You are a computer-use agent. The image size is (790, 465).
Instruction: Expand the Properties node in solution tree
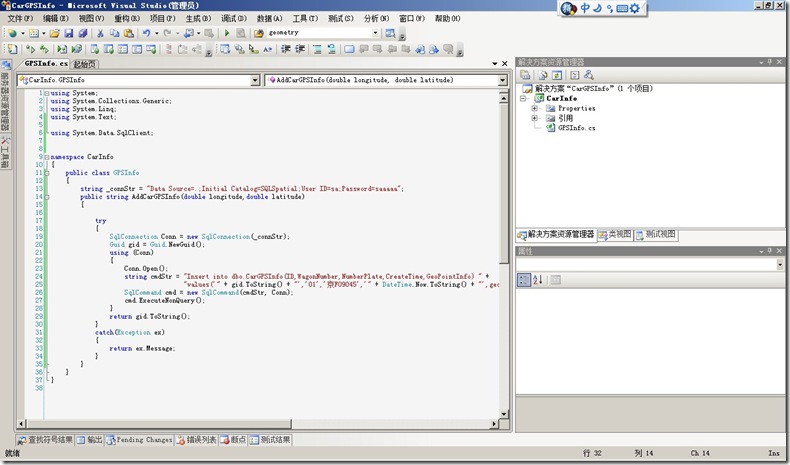click(536, 109)
